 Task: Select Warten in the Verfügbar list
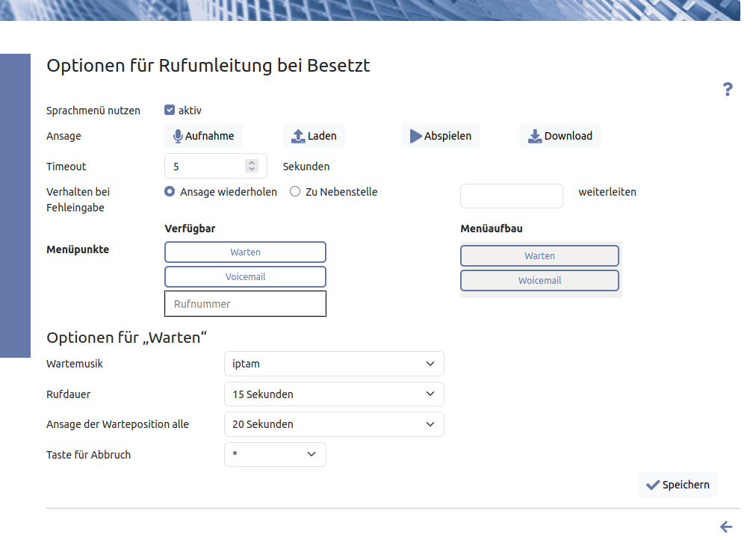pos(245,252)
